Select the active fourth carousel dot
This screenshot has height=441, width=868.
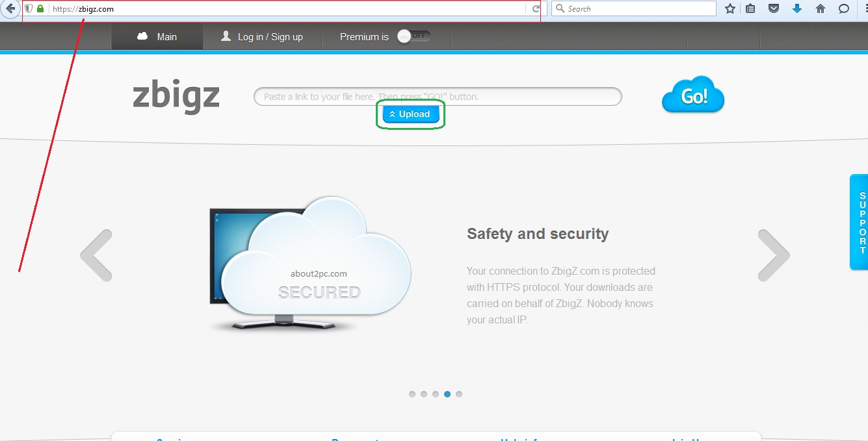[447, 394]
